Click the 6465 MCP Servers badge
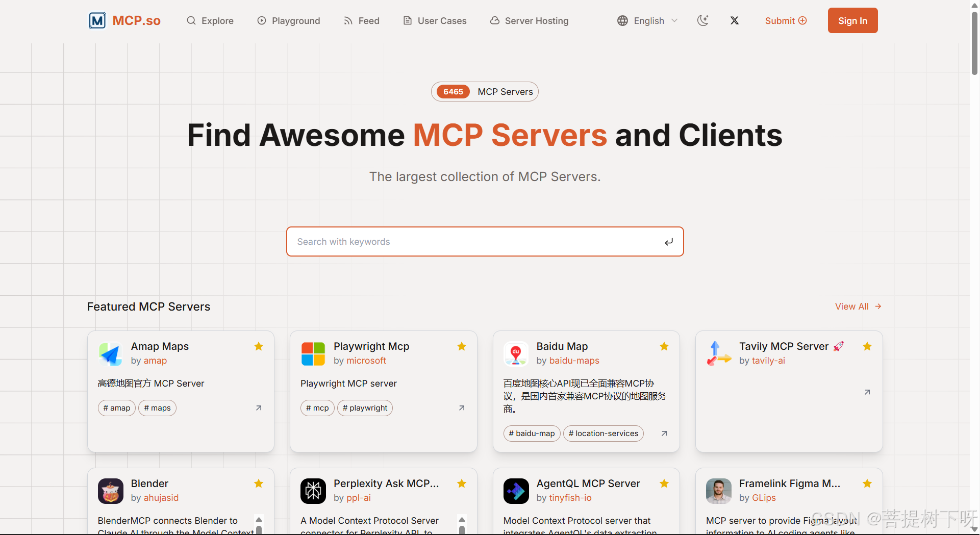Viewport: 980px width, 535px height. pos(485,92)
